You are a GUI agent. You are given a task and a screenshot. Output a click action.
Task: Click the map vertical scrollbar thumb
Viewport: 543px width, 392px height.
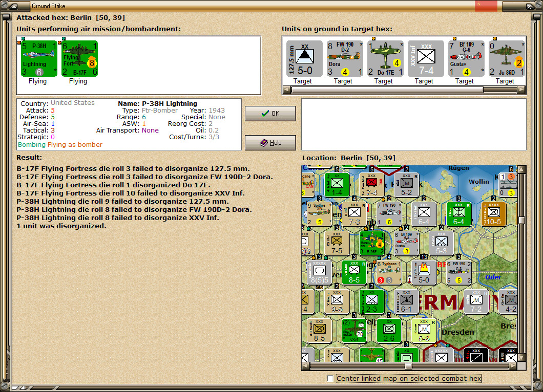click(521, 221)
